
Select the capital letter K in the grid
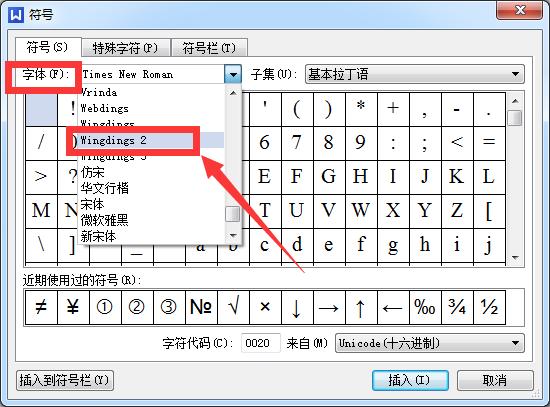click(x=457, y=177)
